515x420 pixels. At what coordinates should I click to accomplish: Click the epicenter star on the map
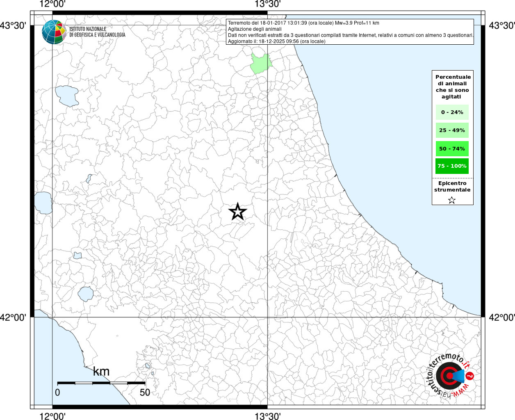click(238, 212)
